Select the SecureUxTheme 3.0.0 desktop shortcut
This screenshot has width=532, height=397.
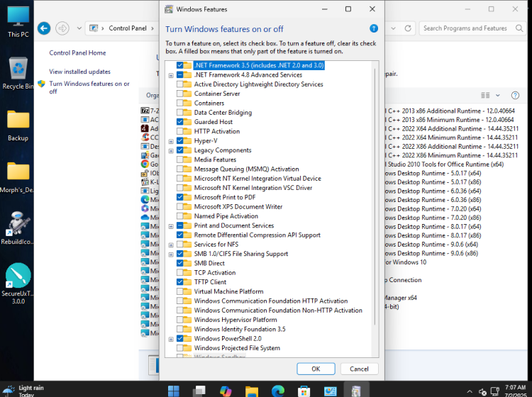coord(18,284)
